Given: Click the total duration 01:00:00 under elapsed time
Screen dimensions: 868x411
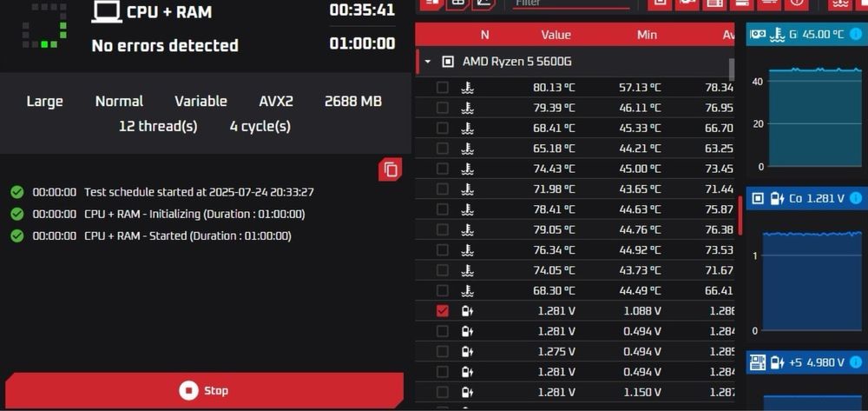Looking at the screenshot, I should pos(362,43).
